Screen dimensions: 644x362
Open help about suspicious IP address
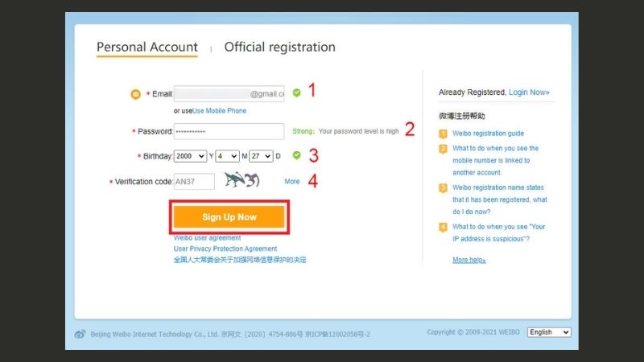[498, 232]
